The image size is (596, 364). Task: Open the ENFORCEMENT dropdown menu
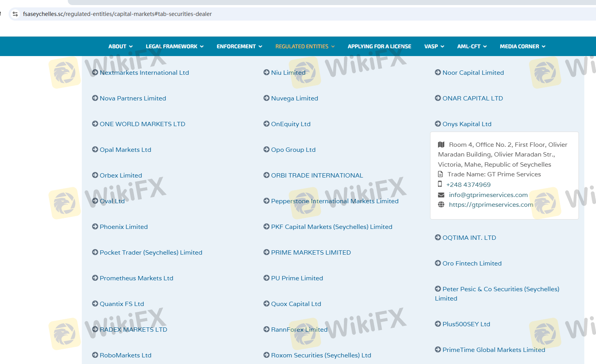coord(239,46)
